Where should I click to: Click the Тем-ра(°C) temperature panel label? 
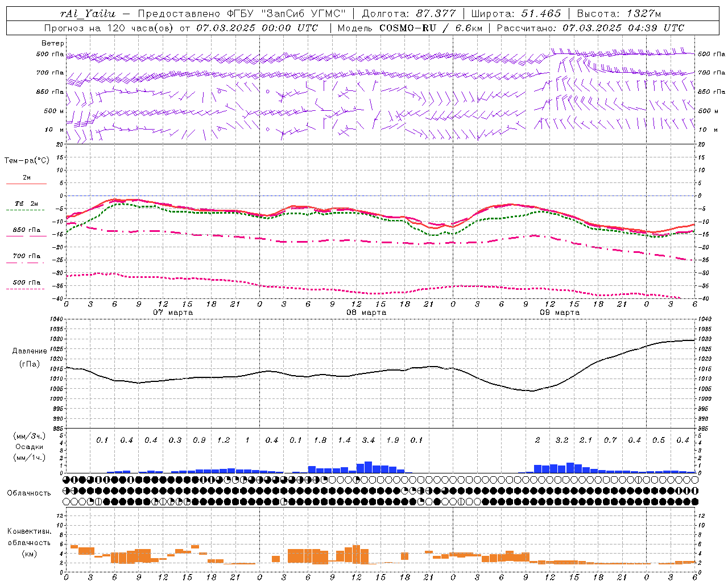[x=27, y=161]
